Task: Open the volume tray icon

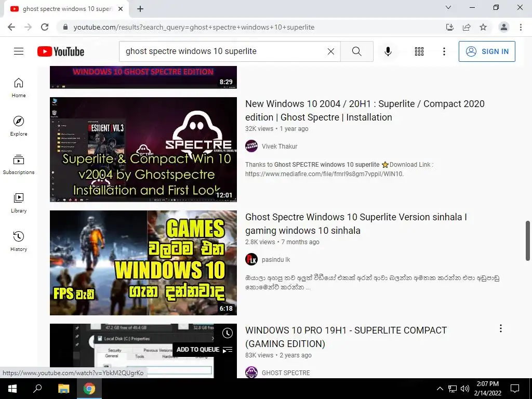Action: [x=465, y=389]
